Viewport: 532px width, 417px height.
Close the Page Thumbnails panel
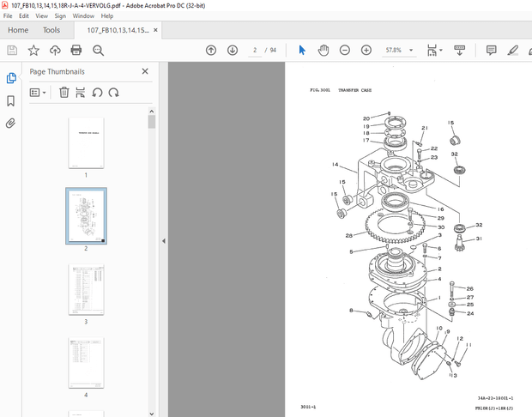click(145, 71)
